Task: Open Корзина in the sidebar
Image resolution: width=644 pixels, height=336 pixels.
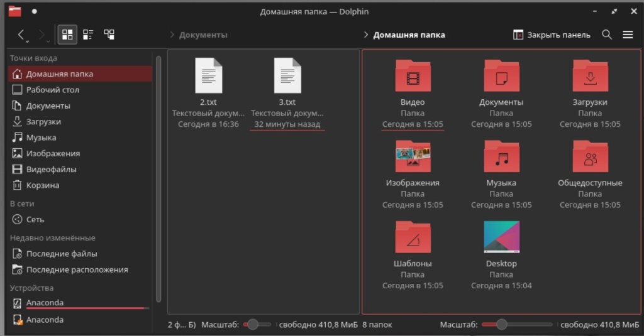Action: (43, 185)
